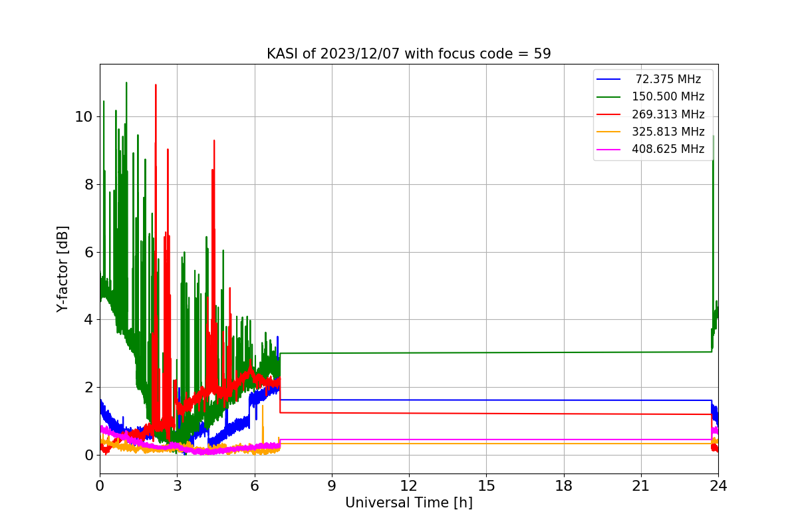This screenshot has width=798, height=532.
Task: Select the 408.625 MHz legend label
Action: [x=668, y=149]
